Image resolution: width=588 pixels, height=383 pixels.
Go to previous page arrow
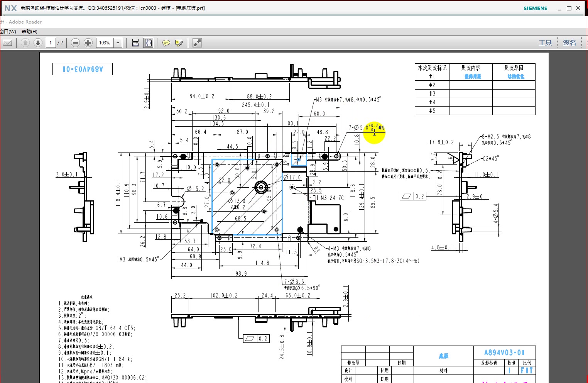click(25, 43)
